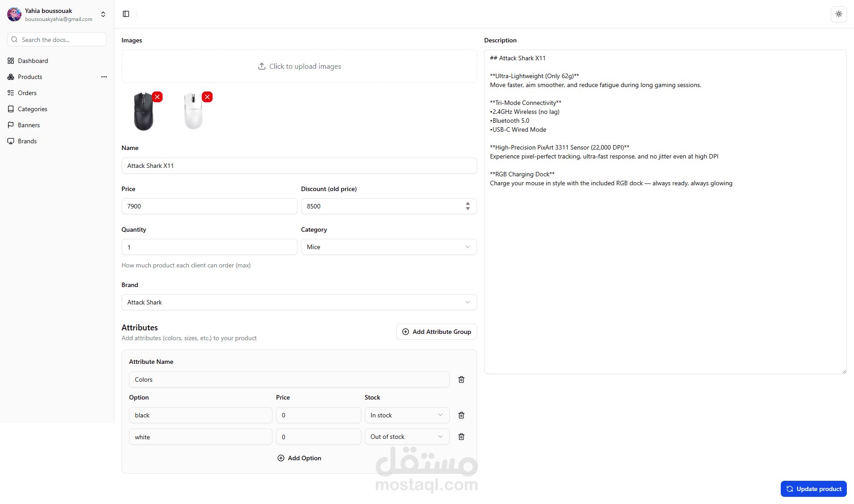The image size is (854, 504).
Task: Delete the Colors attribute group
Action: click(x=461, y=379)
